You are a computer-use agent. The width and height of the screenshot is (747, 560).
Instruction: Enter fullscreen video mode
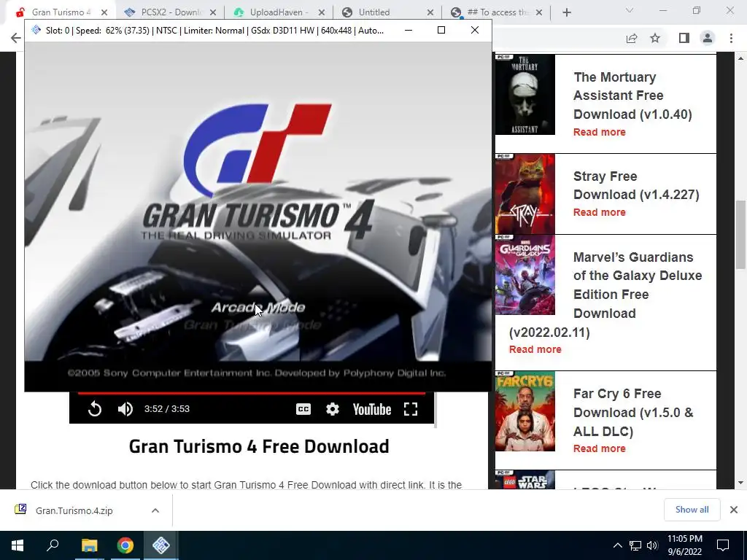pos(411,409)
